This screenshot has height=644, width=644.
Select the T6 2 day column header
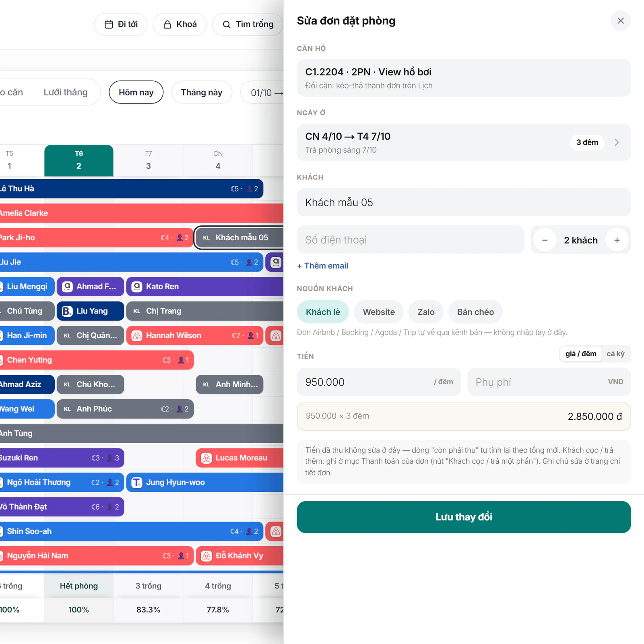[x=79, y=160]
